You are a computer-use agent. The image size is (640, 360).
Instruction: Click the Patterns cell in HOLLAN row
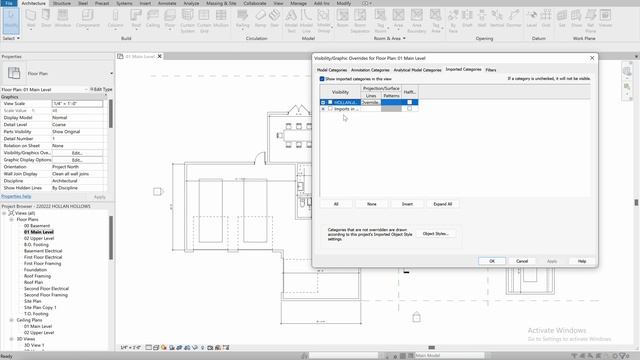(391, 102)
